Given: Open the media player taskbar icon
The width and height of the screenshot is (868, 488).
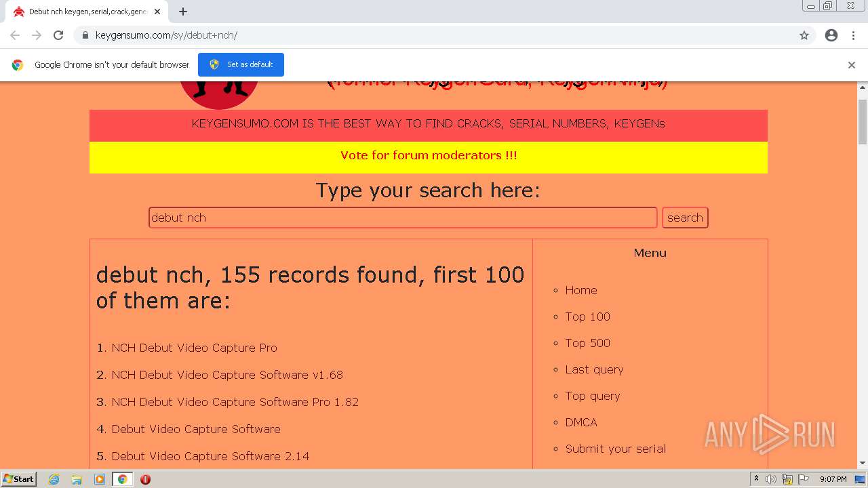Looking at the screenshot, I should (100, 479).
